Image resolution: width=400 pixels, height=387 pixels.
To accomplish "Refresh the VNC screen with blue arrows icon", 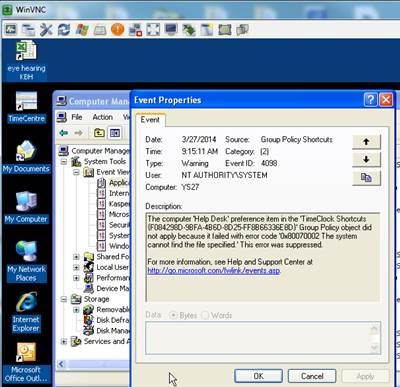I will coord(64,30).
